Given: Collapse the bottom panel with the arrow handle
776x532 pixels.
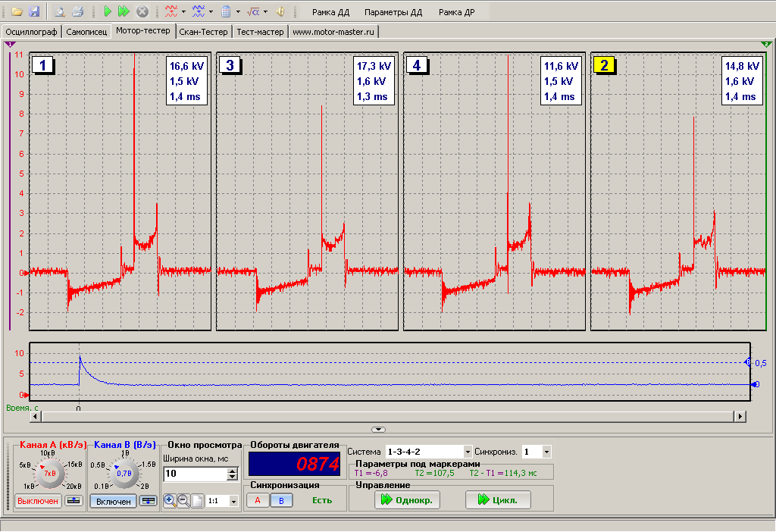Looking at the screenshot, I should coord(378,430).
